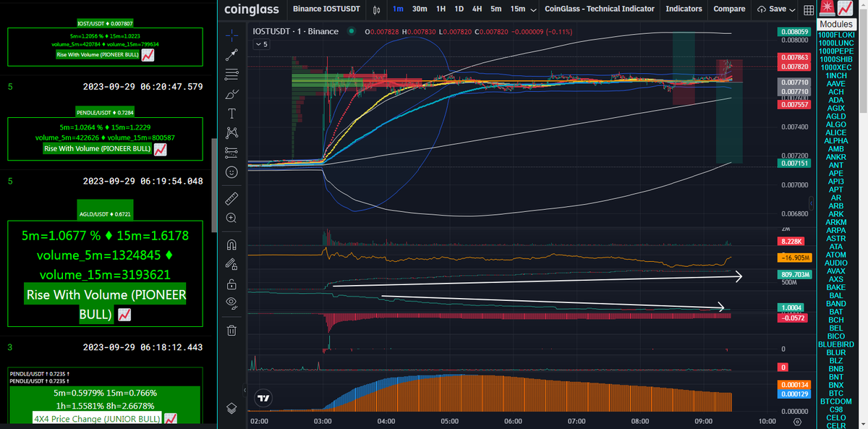Open the emoji icons tool
This screenshot has height=429, width=868.
coord(231,172)
